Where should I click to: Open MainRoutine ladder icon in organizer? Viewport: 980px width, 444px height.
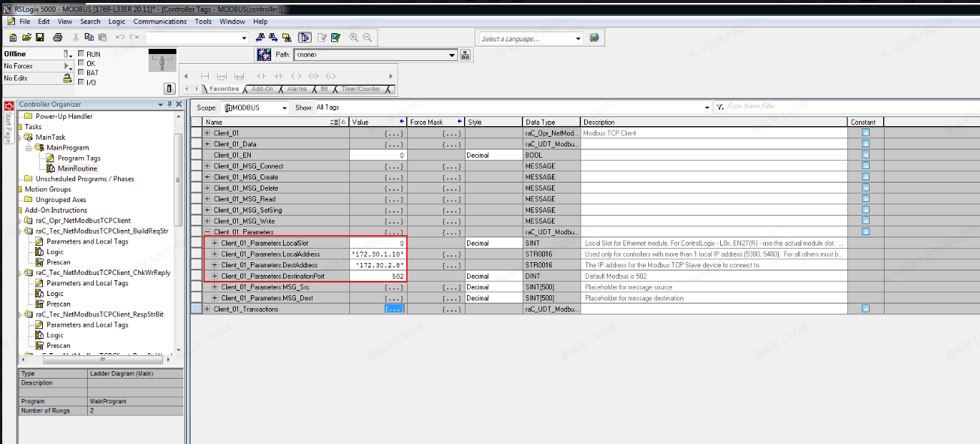(51, 168)
